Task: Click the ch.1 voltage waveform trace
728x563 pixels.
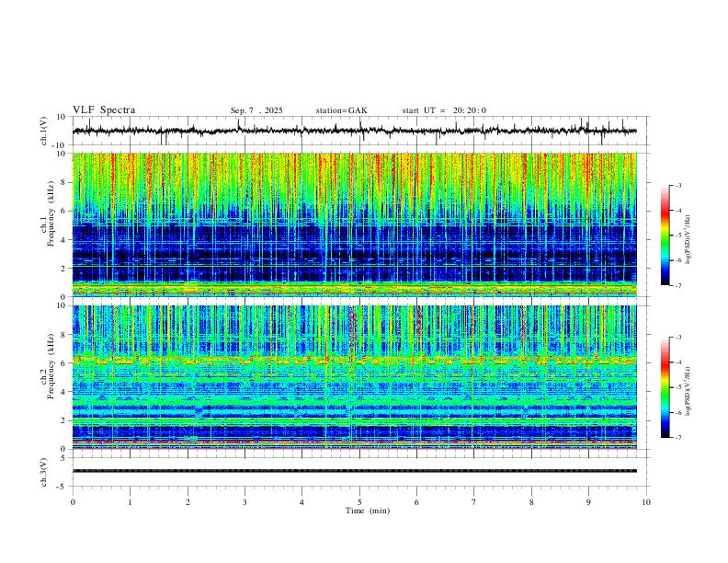Action: [355, 131]
